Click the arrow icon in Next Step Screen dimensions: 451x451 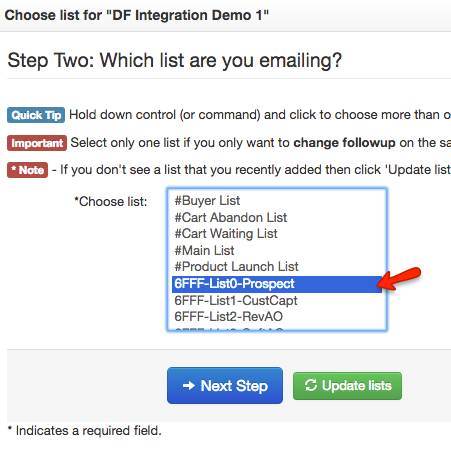click(189, 386)
